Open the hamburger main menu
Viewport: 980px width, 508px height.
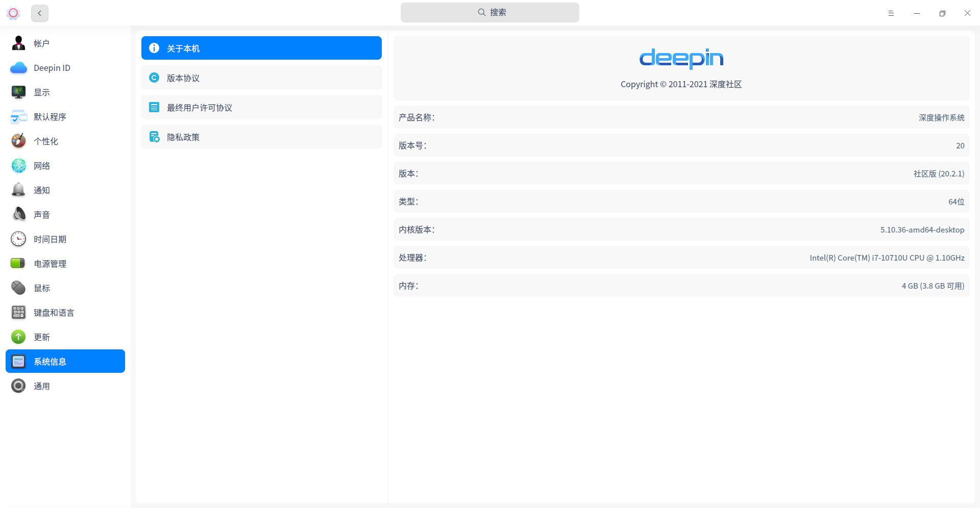tap(891, 13)
